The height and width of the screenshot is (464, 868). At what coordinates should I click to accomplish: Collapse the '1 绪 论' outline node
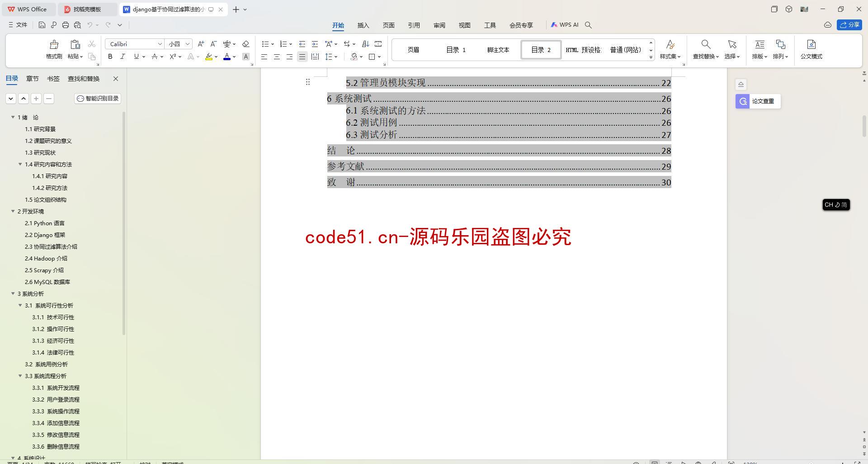tap(13, 117)
